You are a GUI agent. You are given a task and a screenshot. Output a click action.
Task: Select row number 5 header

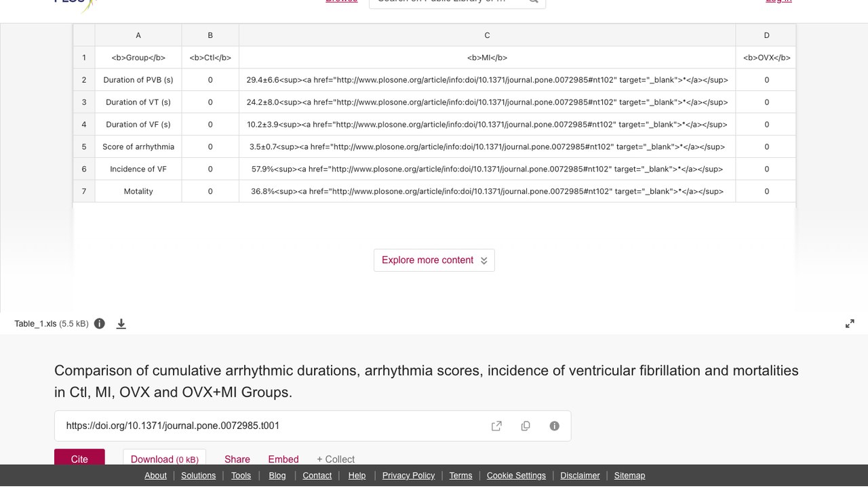coord(84,146)
